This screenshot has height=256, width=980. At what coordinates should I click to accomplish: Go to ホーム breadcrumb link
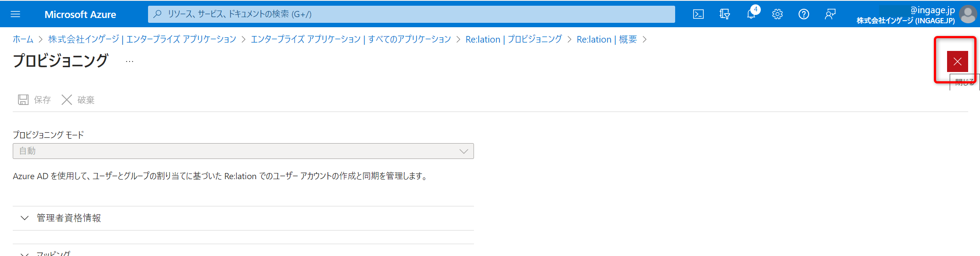(x=23, y=40)
